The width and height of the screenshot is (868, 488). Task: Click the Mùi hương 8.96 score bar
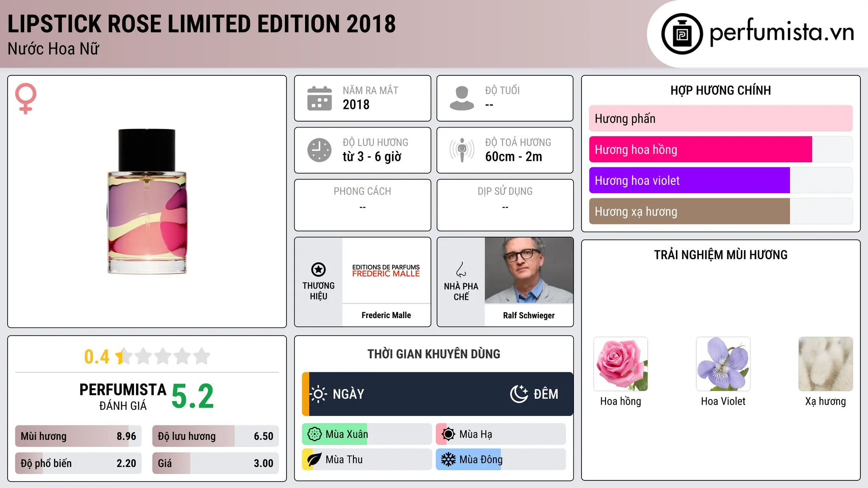(78, 436)
